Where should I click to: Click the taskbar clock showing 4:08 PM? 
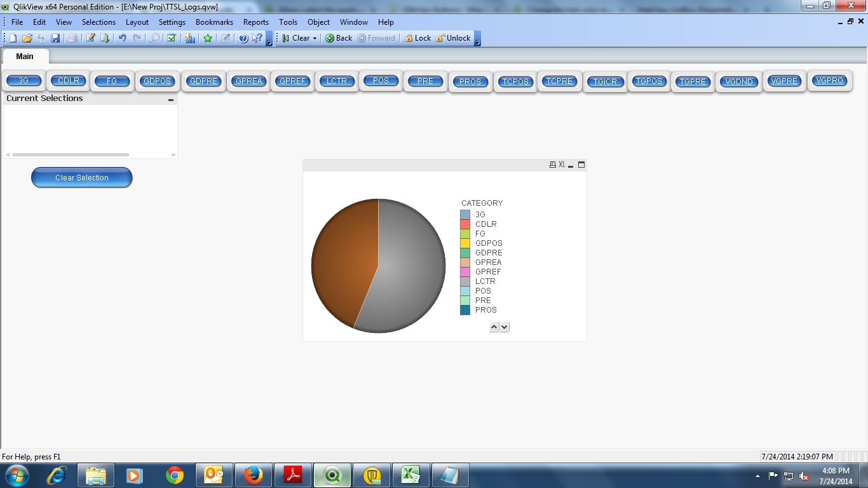tap(836, 476)
